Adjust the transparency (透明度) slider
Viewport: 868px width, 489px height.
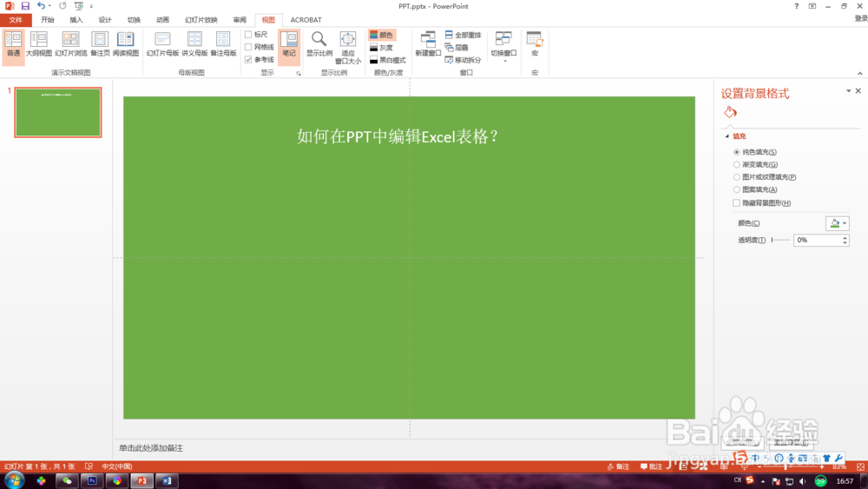(x=780, y=240)
